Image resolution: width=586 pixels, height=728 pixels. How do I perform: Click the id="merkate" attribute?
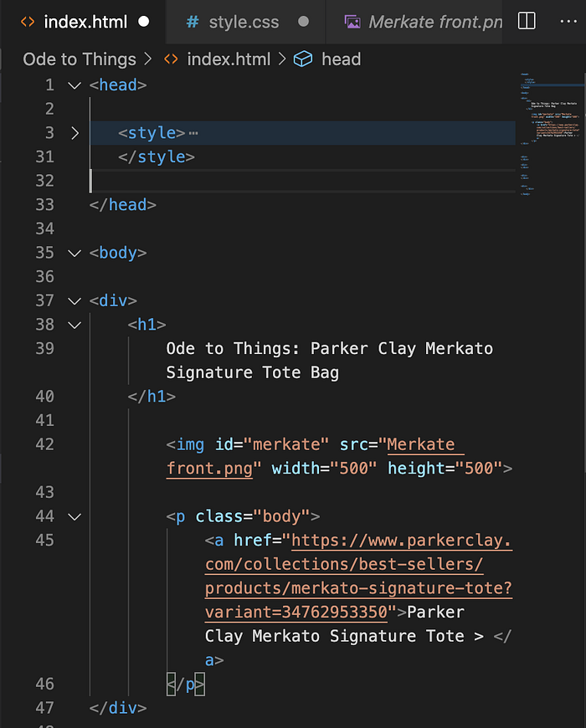tap(271, 444)
